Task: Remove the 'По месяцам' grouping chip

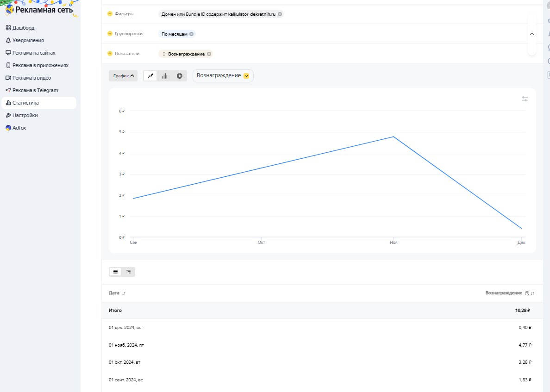Action: [x=192, y=34]
